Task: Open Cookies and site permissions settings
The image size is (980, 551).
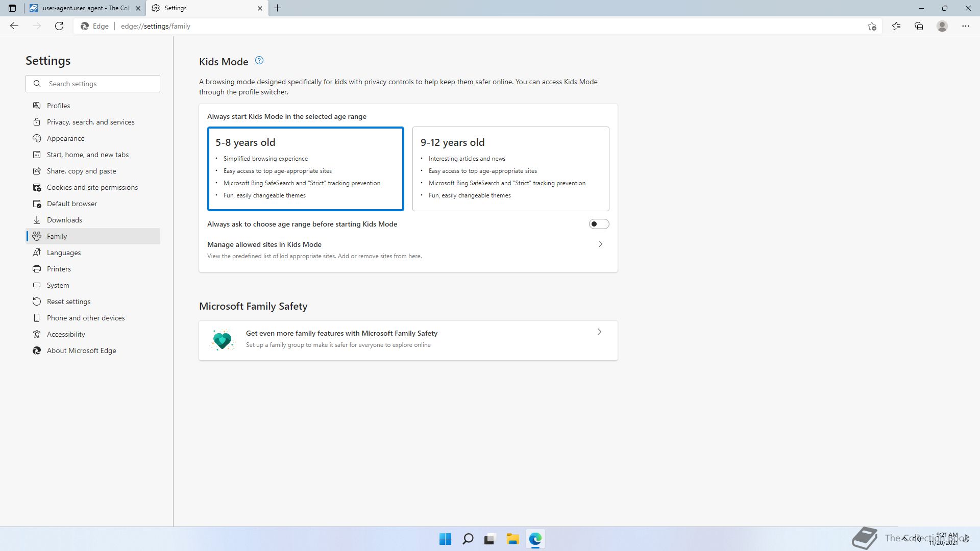Action: click(93, 187)
